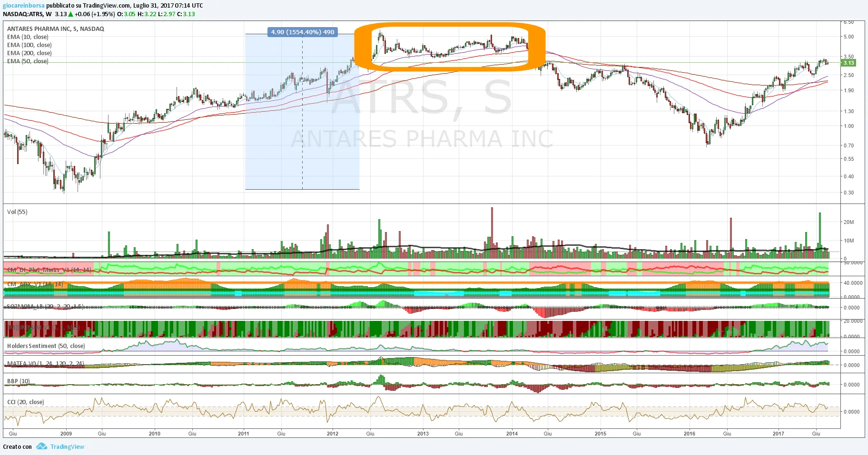The image size is (868, 455).
Task: Click the BBP (10) indicator label
Action: coord(19,381)
